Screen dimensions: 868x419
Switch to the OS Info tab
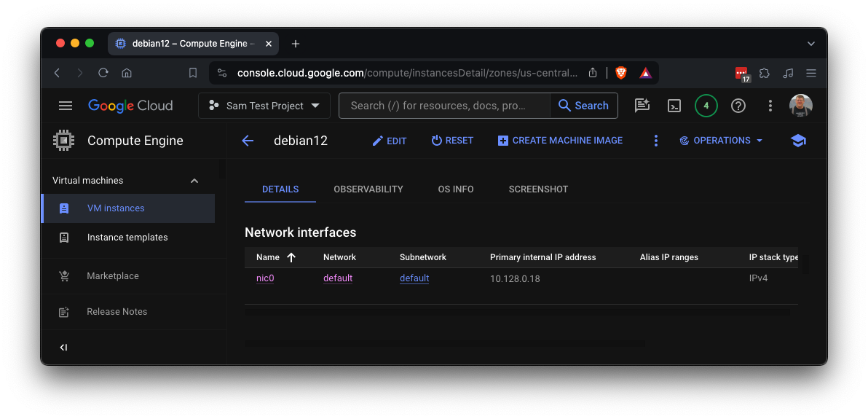pos(456,189)
